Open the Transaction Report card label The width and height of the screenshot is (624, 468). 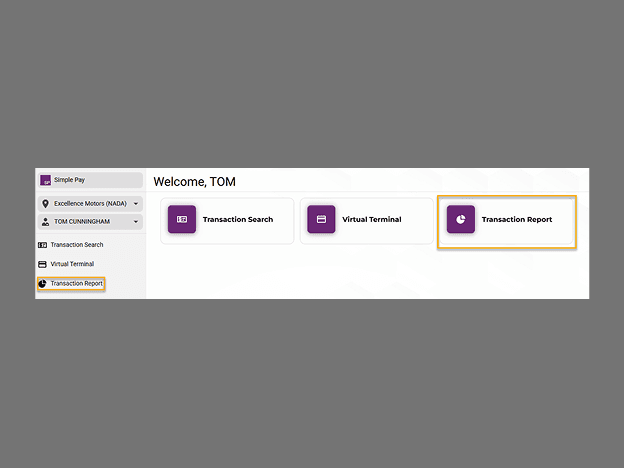pyautogui.click(x=517, y=219)
